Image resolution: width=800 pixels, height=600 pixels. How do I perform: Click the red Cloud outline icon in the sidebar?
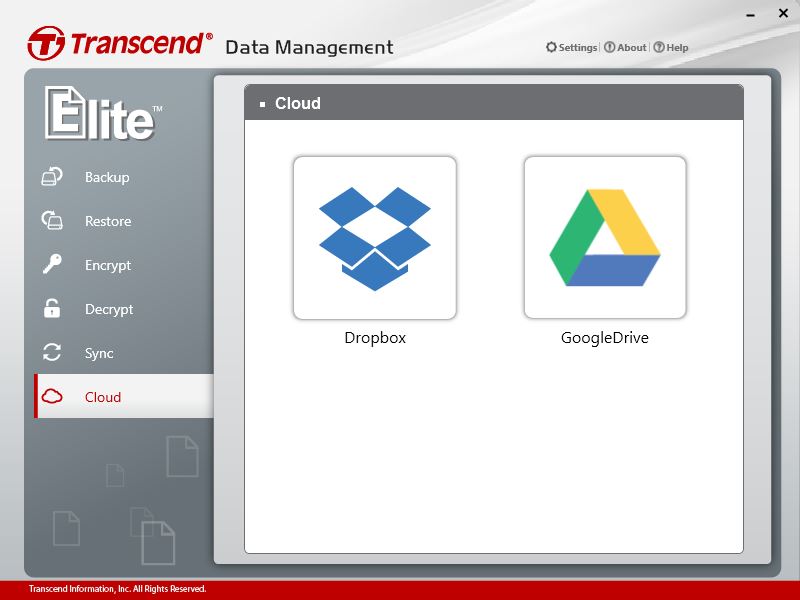(52, 396)
